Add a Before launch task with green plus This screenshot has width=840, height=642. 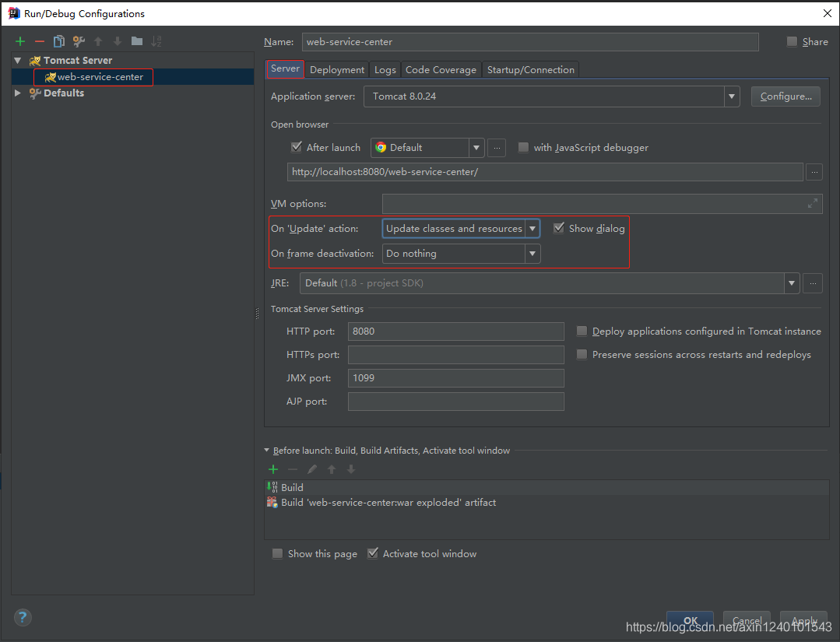coord(273,469)
